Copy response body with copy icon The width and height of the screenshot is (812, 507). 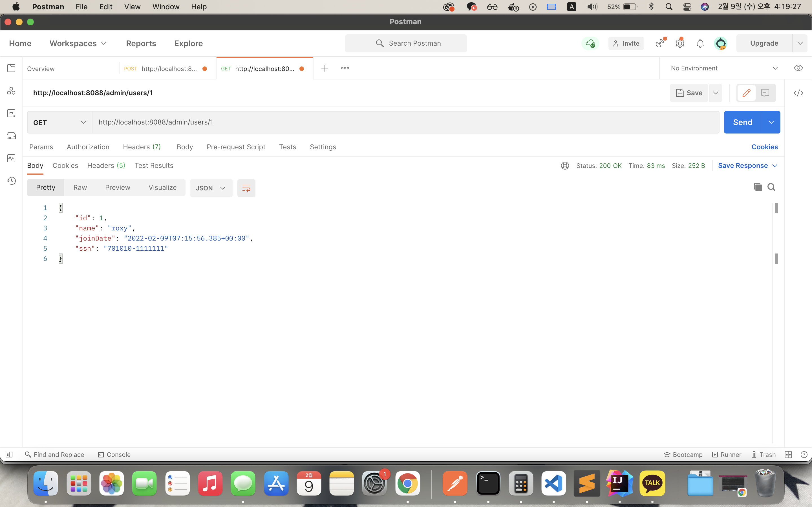click(x=757, y=187)
